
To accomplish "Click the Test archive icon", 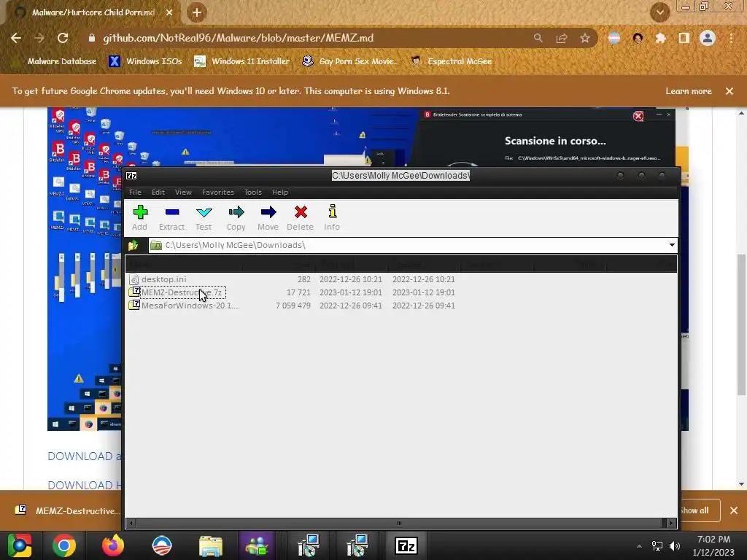I will [x=204, y=217].
